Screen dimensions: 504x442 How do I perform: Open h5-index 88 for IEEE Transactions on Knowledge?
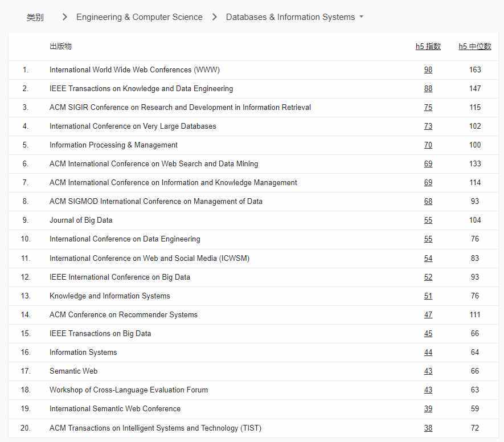pyautogui.click(x=428, y=88)
